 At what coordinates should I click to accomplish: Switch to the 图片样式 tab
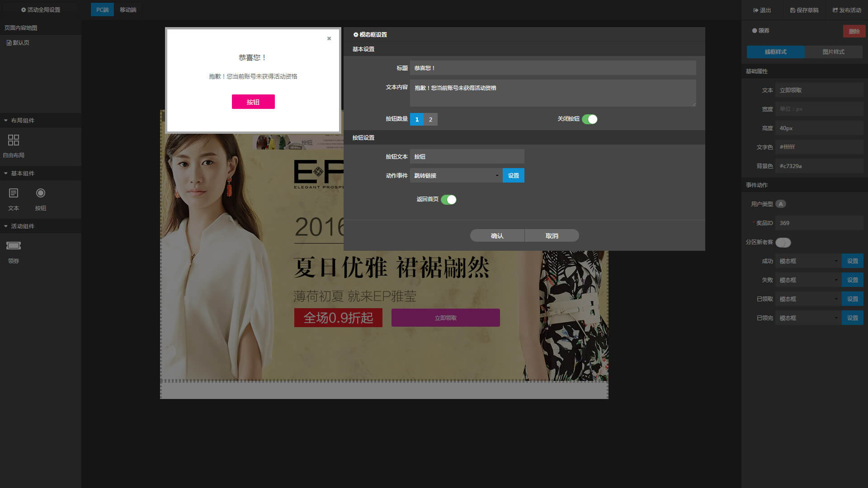833,52
